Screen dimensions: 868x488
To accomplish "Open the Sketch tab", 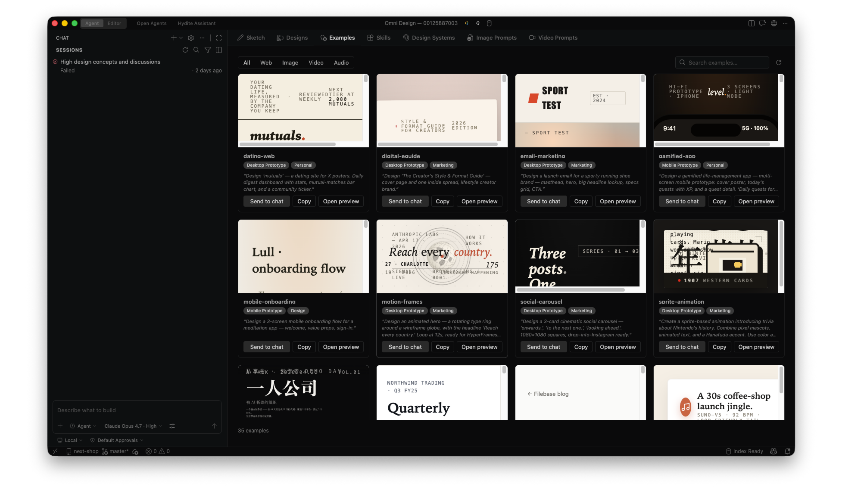I will [251, 38].
